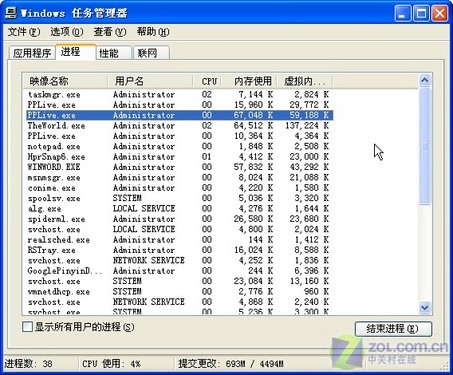
Task: Click the 16,024 K memory usage cell
Action: [x=253, y=250]
